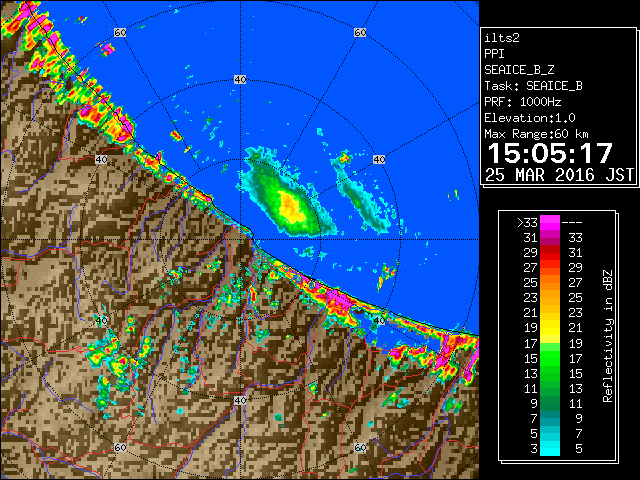Pick the yellow 19–21 dBZ legend swatch
Viewport: 640px width, 480px height.
pos(550,328)
